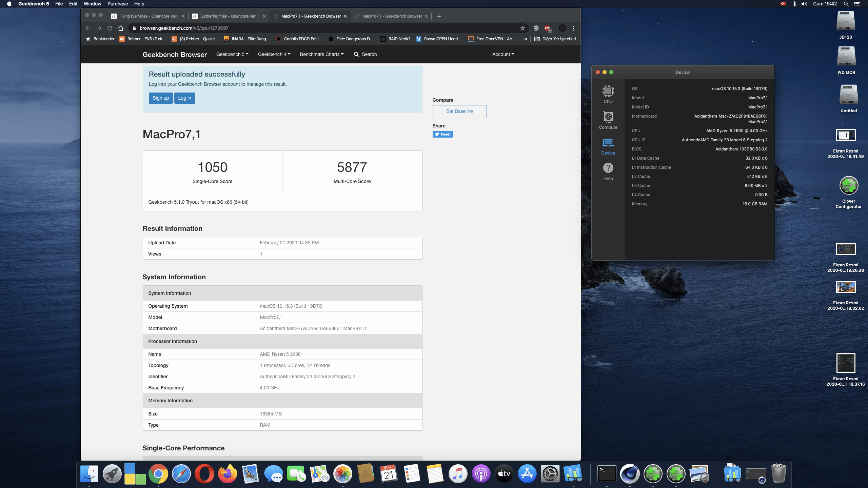Viewport: 868px width, 488px height.
Task: Open Chrome's three-dot menu
Action: click(x=573, y=28)
